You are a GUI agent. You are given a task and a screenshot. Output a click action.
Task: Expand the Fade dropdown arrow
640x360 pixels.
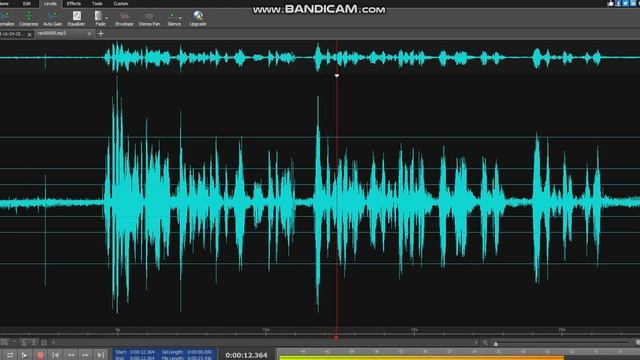click(x=107, y=18)
